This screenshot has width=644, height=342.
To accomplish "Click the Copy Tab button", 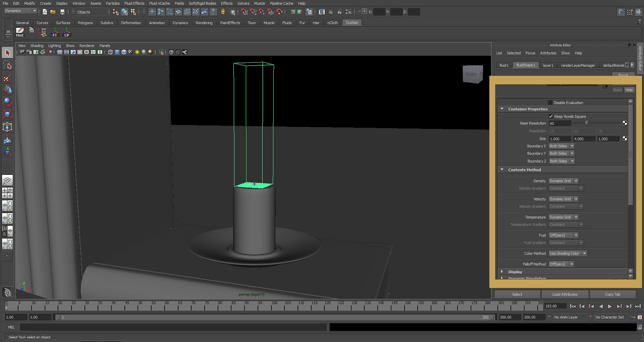I will pyautogui.click(x=612, y=294).
